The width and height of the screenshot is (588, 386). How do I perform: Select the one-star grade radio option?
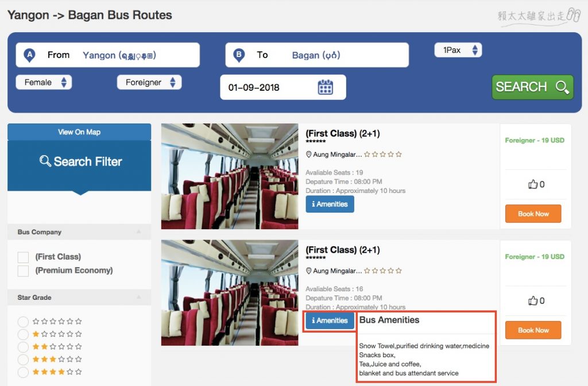(23, 334)
